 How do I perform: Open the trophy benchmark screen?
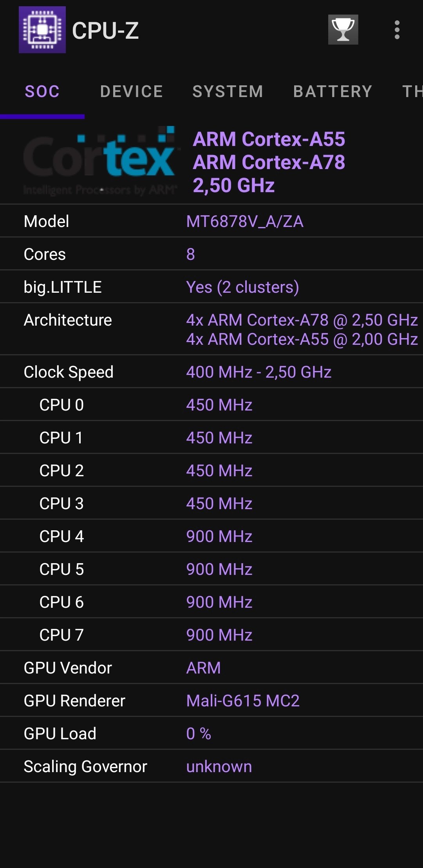pyautogui.click(x=343, y=29)
